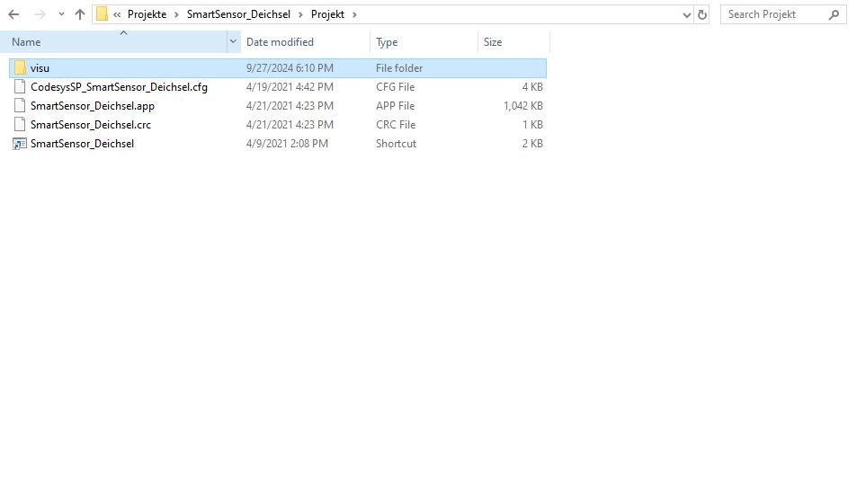Click the search magnifier icon
857x504 pixels.
[834, 14]
